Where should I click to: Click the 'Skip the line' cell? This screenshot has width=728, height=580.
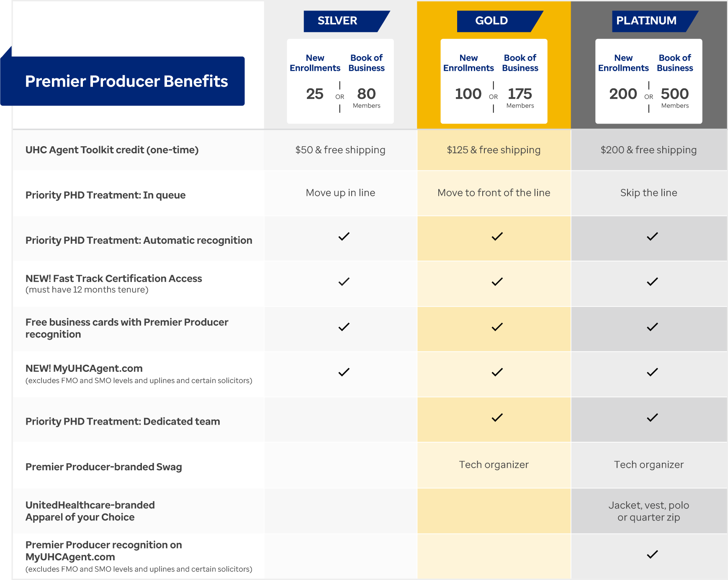coord(648,193)
